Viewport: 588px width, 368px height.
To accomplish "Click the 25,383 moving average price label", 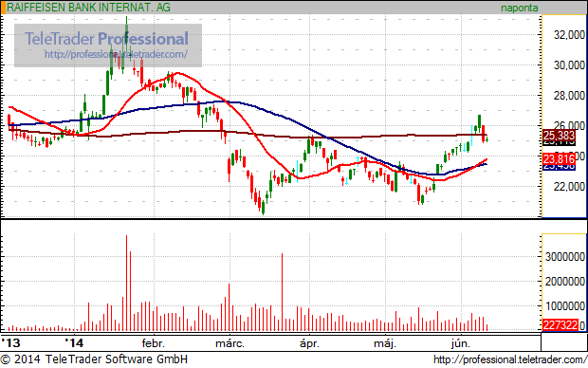I will coord(559,136).
